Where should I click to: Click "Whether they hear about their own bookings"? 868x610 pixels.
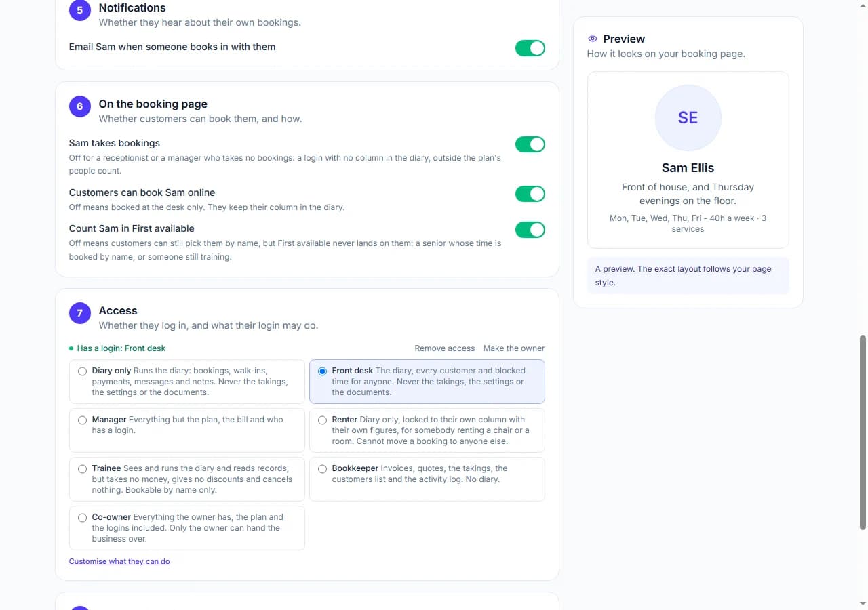[x=200, y=22]
